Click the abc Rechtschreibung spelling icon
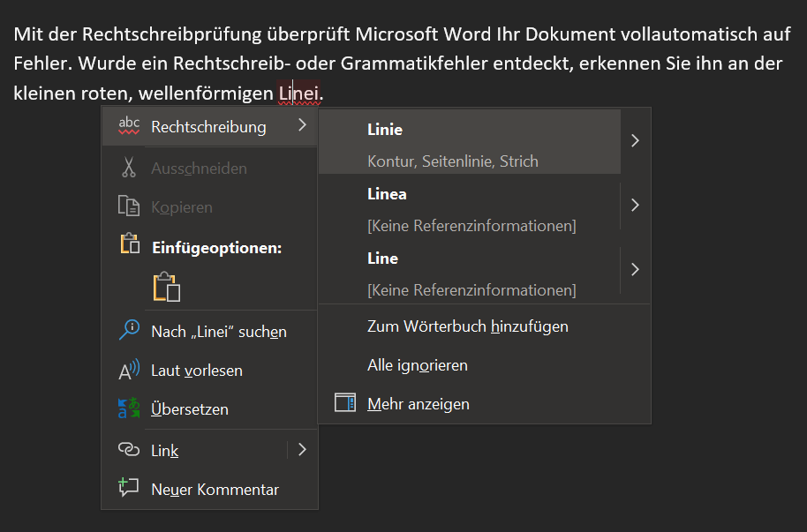 pyautogui.click(x=129, y=126)
